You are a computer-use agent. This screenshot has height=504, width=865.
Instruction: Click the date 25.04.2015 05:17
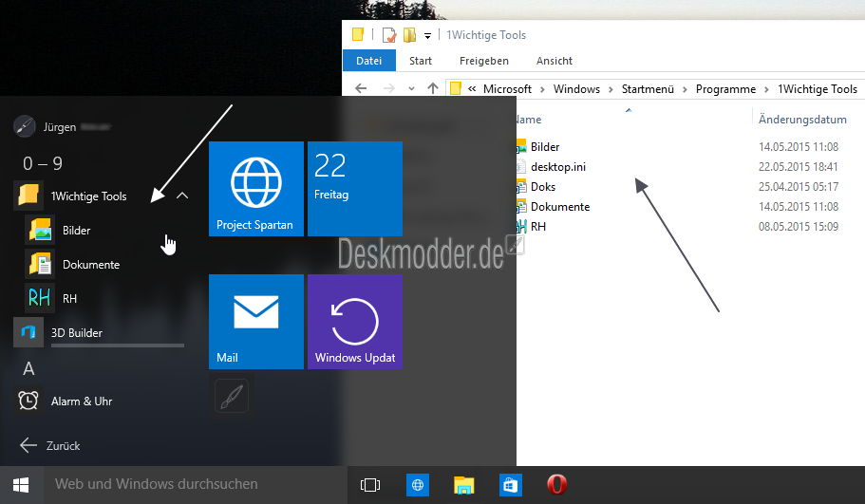point(798,186)
